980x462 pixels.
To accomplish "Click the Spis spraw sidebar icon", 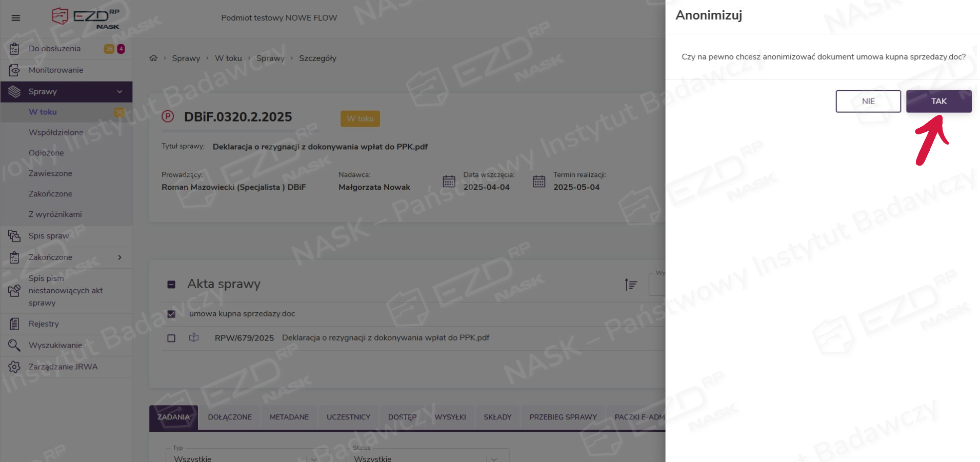I will (x=14, y=236).
